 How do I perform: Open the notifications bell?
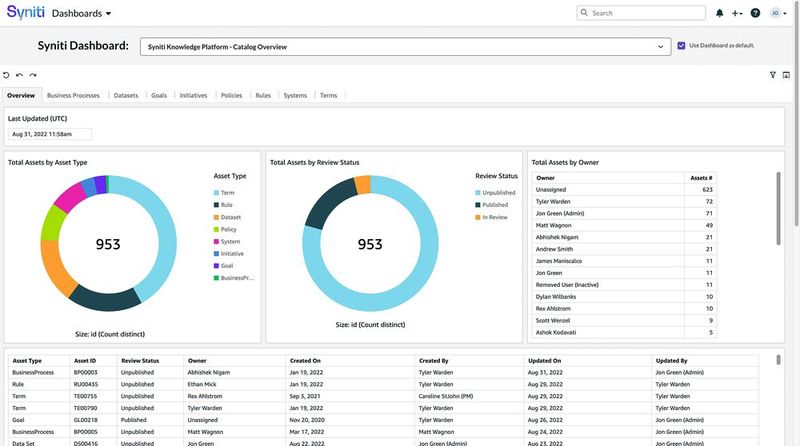720,13
